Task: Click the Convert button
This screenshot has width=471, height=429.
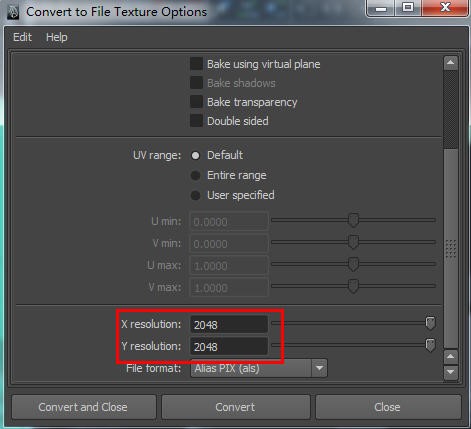Action: (235, 407)
